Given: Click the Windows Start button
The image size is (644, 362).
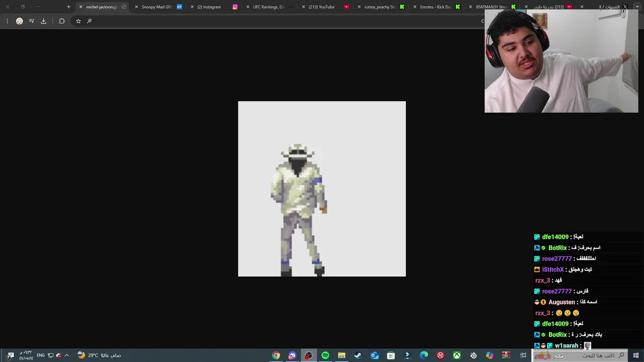Looking at the screenshot, I should (x=636, y=355).
